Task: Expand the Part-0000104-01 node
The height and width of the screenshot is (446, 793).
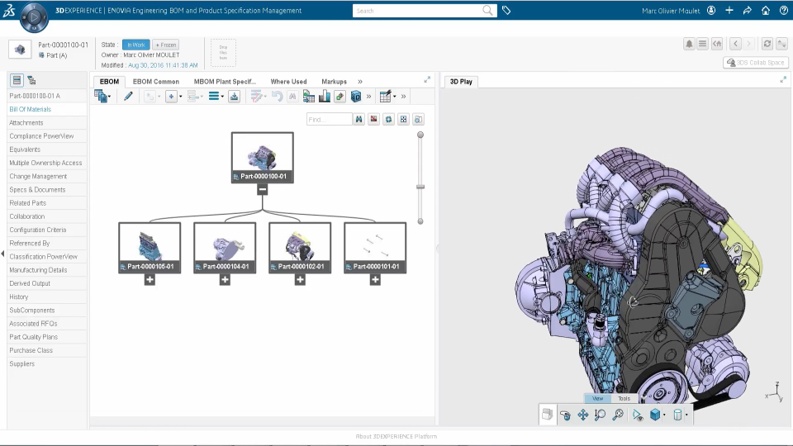Action: tap(225, 280)
